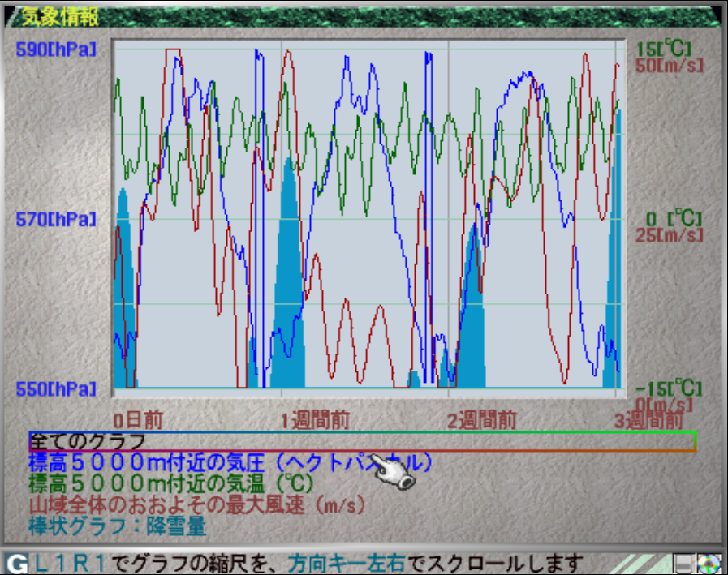The width and height of the screenshot is (728, 575).
Task: Click the 550[hPa] axis label
Action: click(56, 389)
